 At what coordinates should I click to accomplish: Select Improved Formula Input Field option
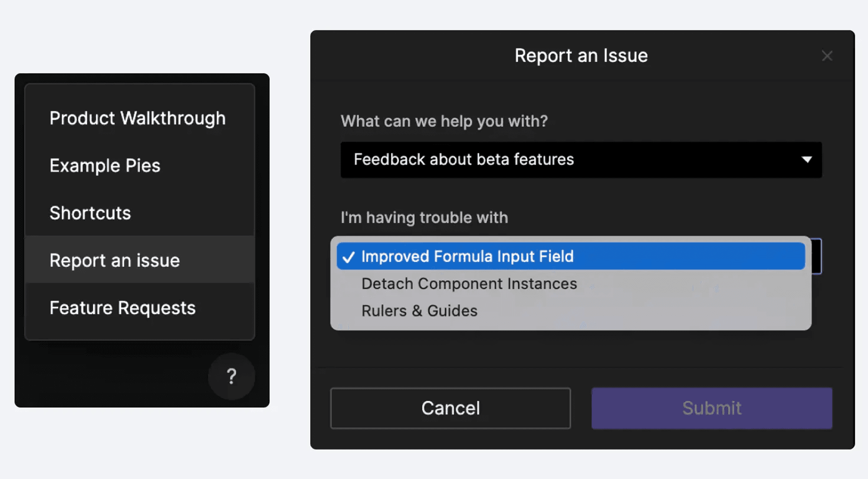[x=467, y=257]
